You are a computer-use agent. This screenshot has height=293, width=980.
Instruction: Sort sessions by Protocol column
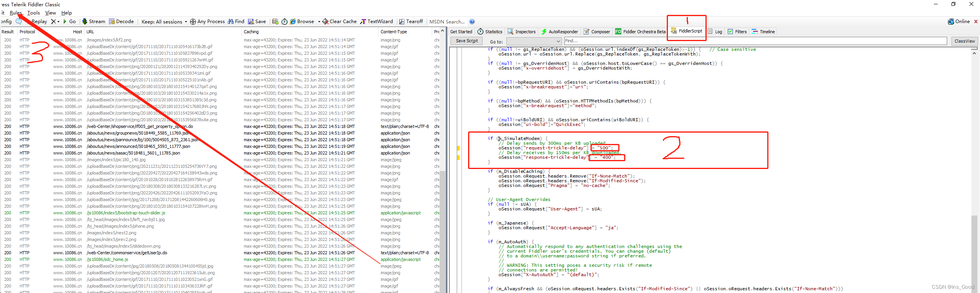pyautogui.click(x=27, y=32)
